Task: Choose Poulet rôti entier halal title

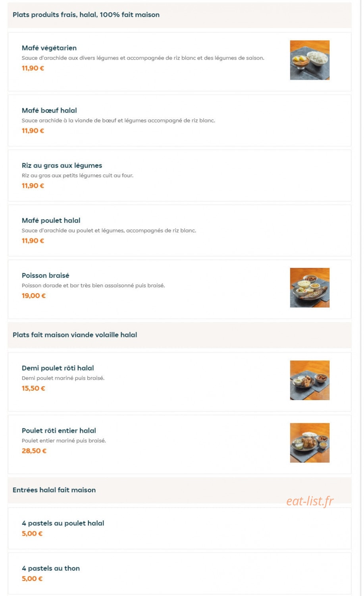Action: coord(59,430)
